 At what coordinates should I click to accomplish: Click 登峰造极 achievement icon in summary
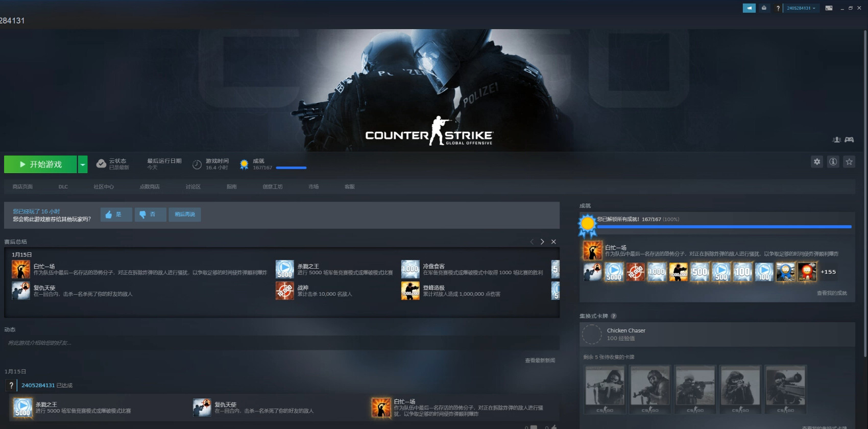click(410, 291)
